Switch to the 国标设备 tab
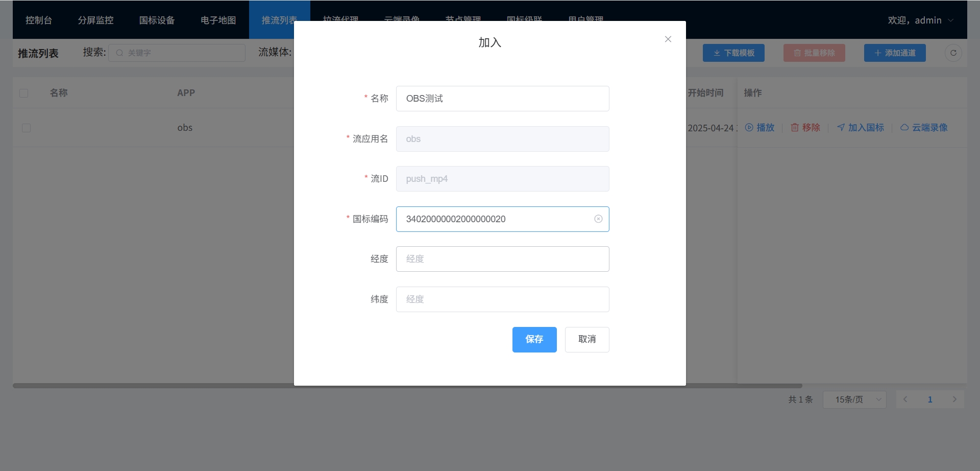Viewport: 980px width, 471px height. 157,20
